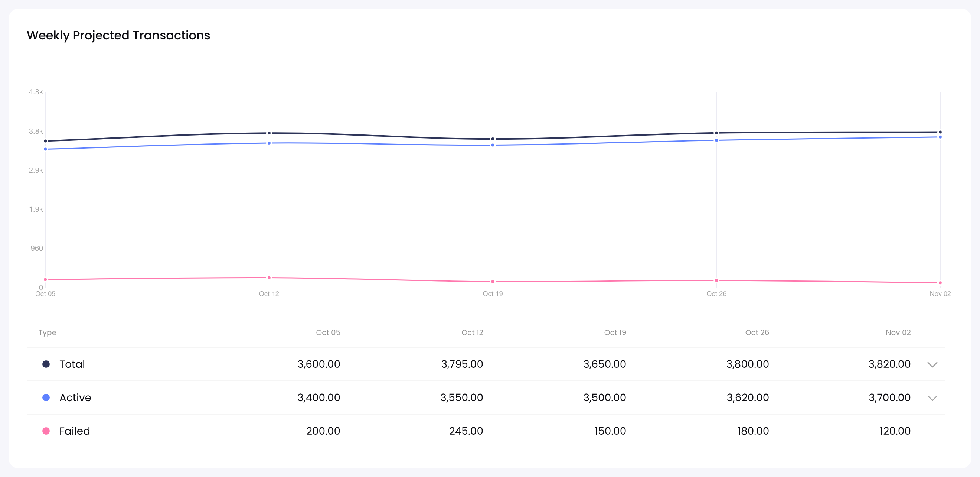The height and width of the screenshot is (477, 980).
Task: Click Total value 3,800.00
Action: pos(748,364)
